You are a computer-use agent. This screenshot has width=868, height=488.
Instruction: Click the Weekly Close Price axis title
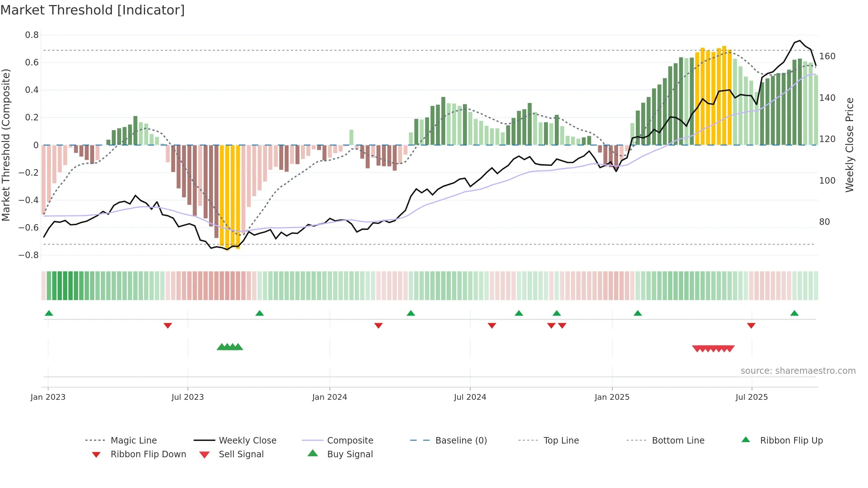click(850, 145)
